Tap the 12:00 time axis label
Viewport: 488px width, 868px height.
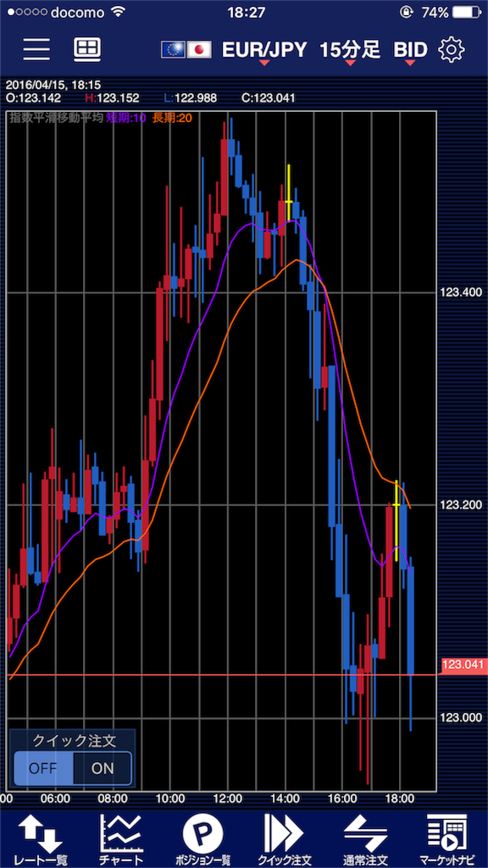pyautogui.click(x=228, y=798)
